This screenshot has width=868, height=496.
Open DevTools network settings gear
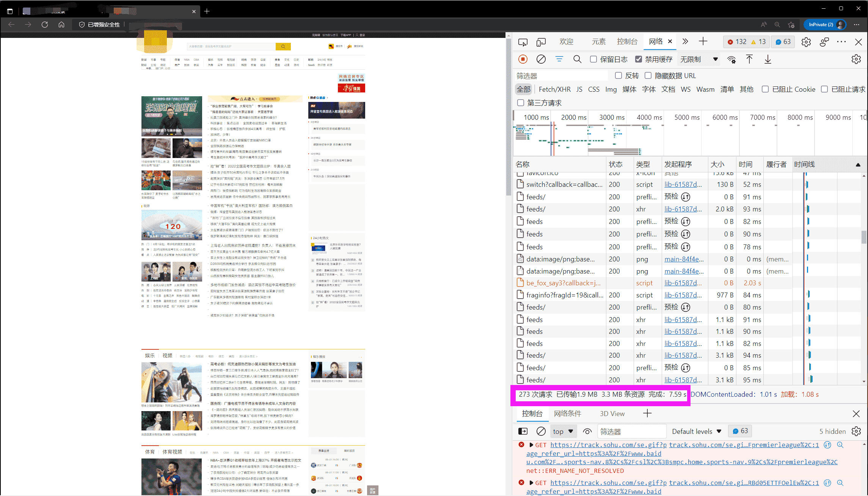tap(856, 59)
